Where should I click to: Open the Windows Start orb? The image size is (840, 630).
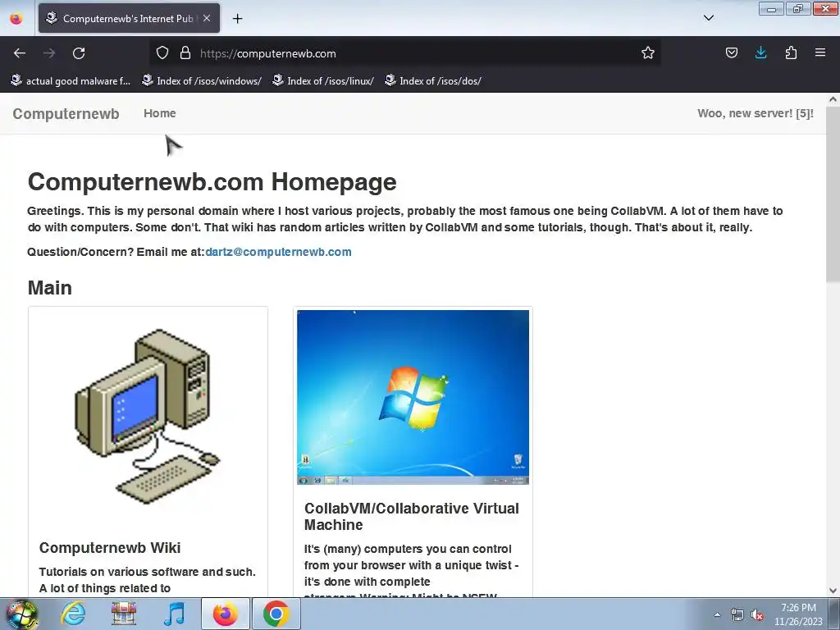click(x=22, y=614)
